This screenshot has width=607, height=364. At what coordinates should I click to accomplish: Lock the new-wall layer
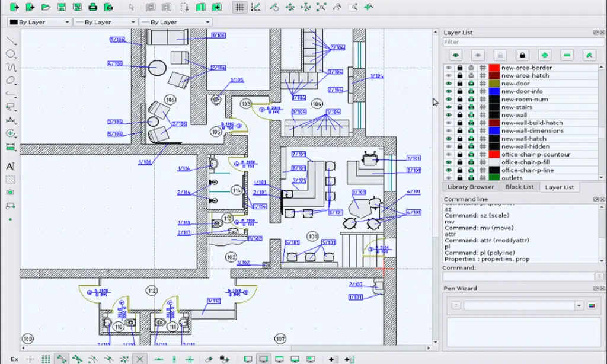pyautogui.click(x=459, y=115)
